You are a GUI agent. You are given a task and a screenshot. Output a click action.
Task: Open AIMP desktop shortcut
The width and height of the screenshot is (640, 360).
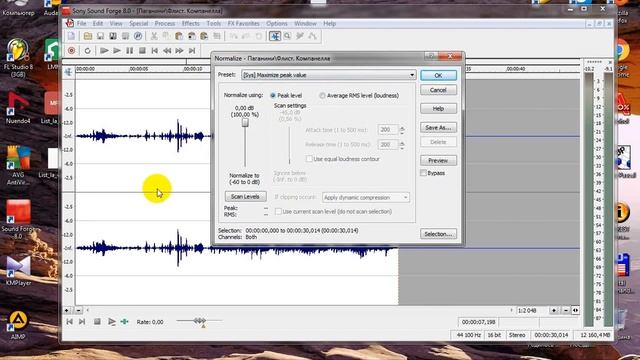coord(18,325)
